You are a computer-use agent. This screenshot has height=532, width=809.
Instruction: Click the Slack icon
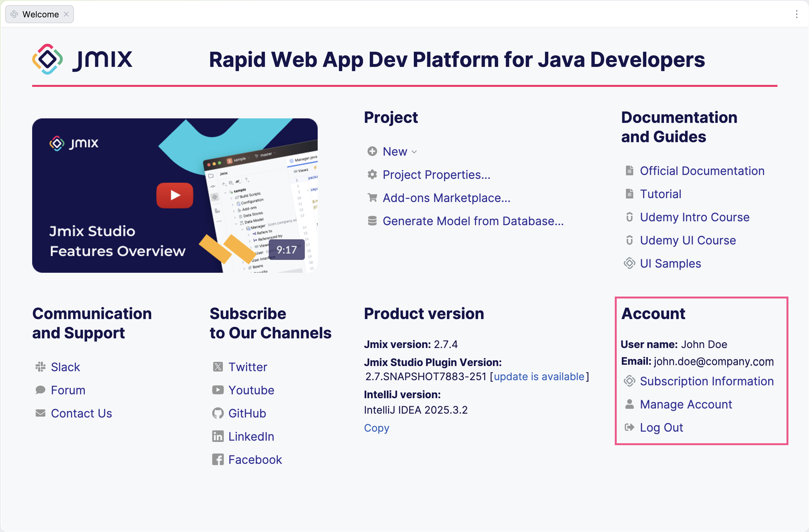pyautogui.click(x=41, y=367)
